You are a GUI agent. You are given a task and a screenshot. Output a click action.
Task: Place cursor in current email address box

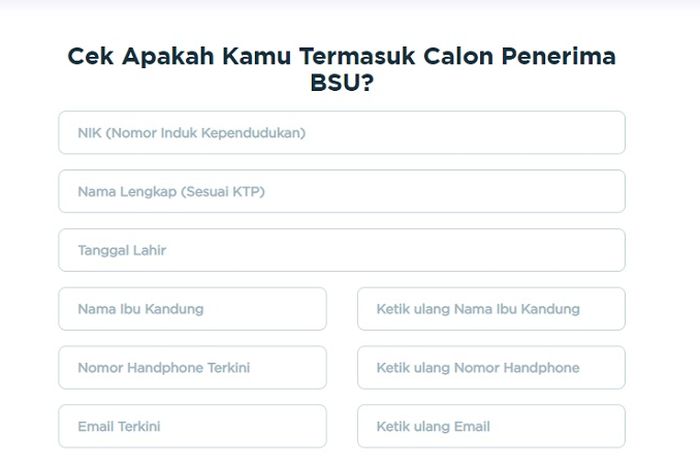[x=192, y=426]
